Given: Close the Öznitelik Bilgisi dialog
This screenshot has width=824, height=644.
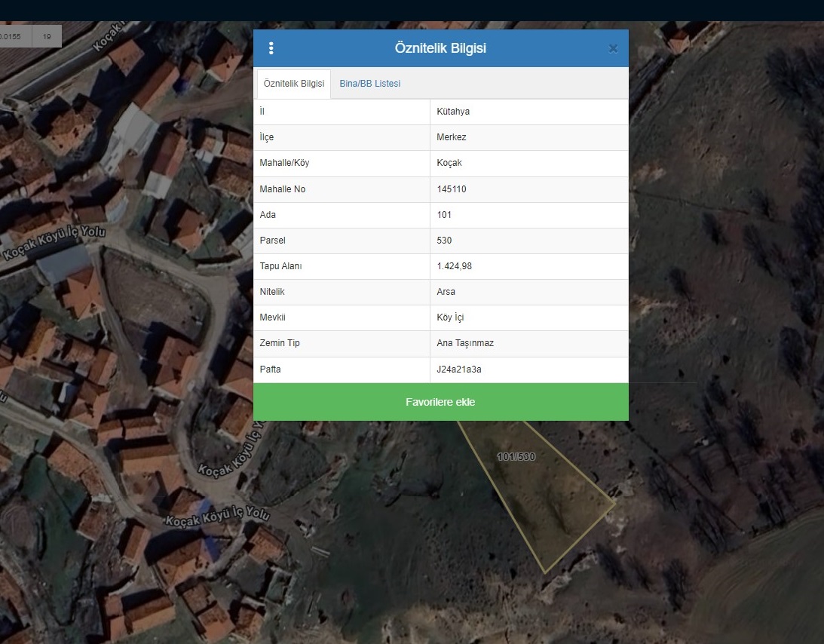Looking at the screenshot, I should click(x=613, y=49).
